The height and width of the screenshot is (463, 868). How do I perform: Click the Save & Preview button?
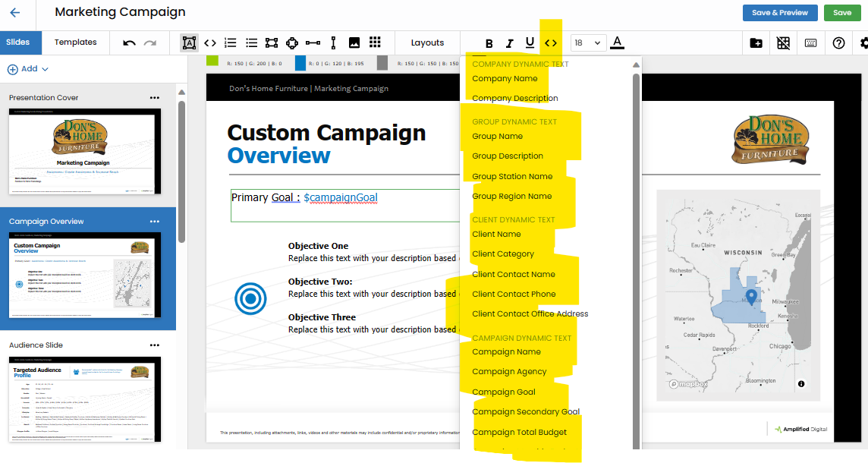[x=780, y=13]
